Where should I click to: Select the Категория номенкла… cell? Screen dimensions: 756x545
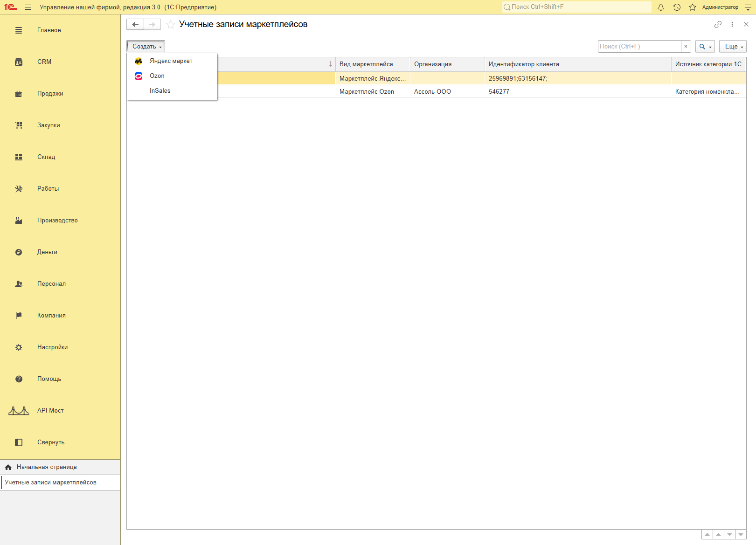pos(708,92)
